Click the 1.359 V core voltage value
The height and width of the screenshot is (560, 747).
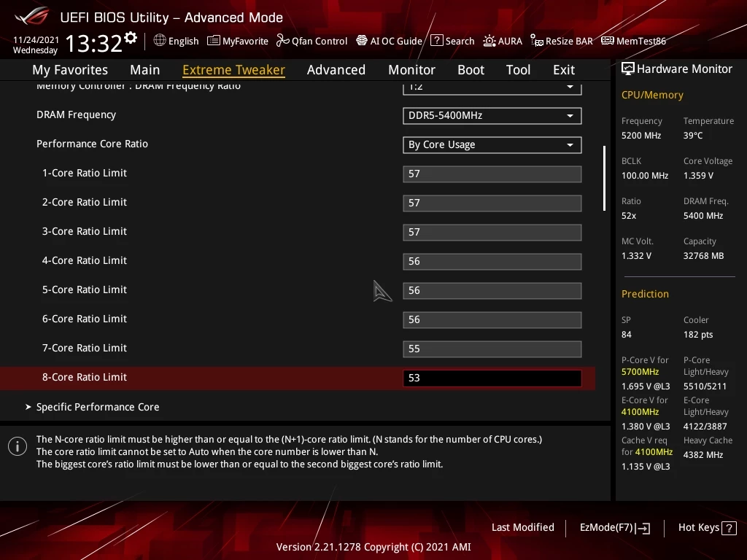(x=698, y=176)
